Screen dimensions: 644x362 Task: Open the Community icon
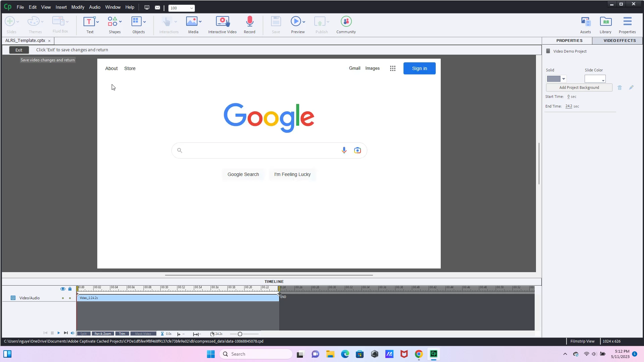coord(346,22)
